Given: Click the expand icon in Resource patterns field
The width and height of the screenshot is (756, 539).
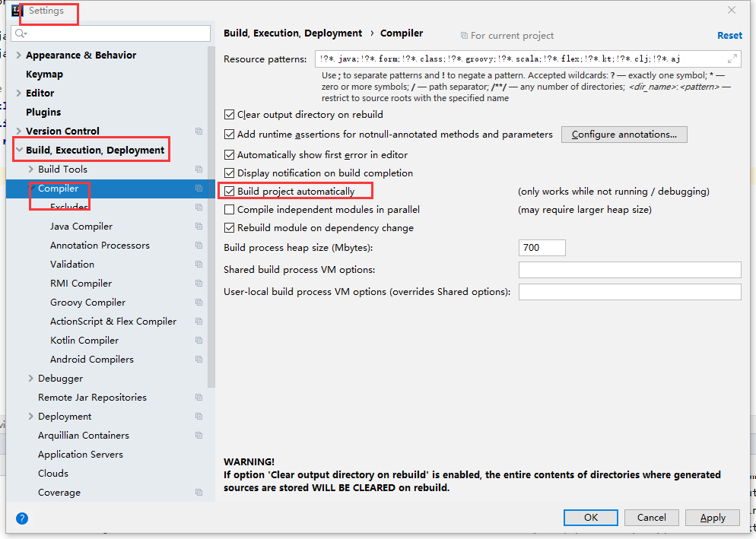Looking at the screenshot, I should pyautogui.click(x=732, y=59).
